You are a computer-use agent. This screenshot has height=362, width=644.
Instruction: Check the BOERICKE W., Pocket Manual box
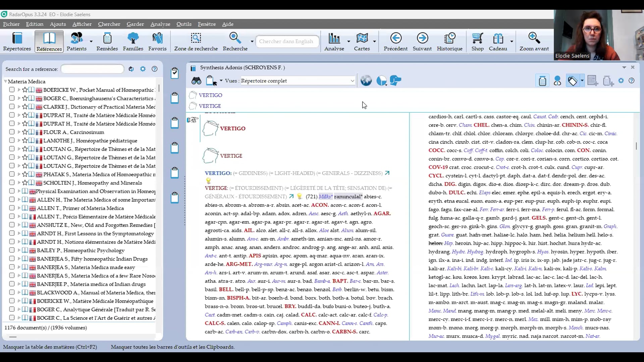12,90
